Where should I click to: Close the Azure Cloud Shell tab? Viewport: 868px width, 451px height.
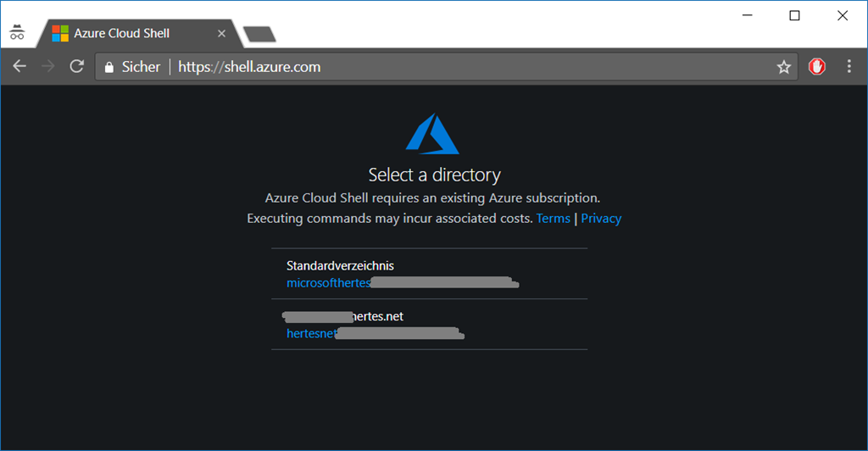coord(221,33)
